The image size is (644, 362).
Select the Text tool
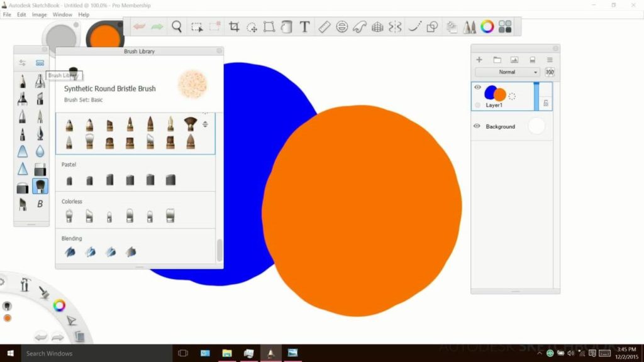(x=304, y=26)
